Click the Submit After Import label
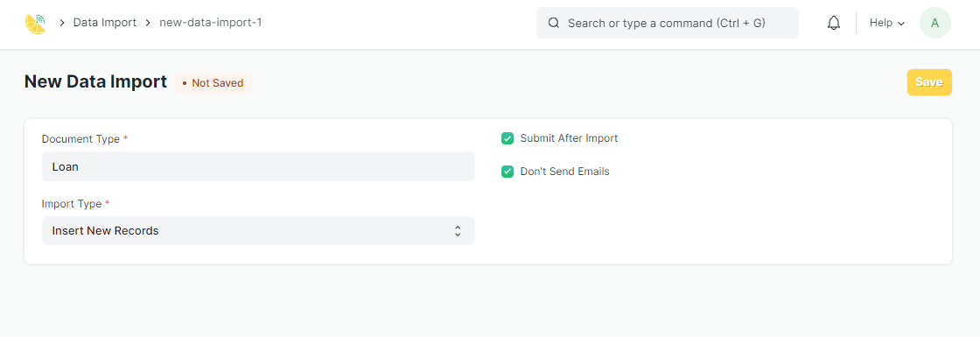The image size is (980, 337). [x=569, y=138]
